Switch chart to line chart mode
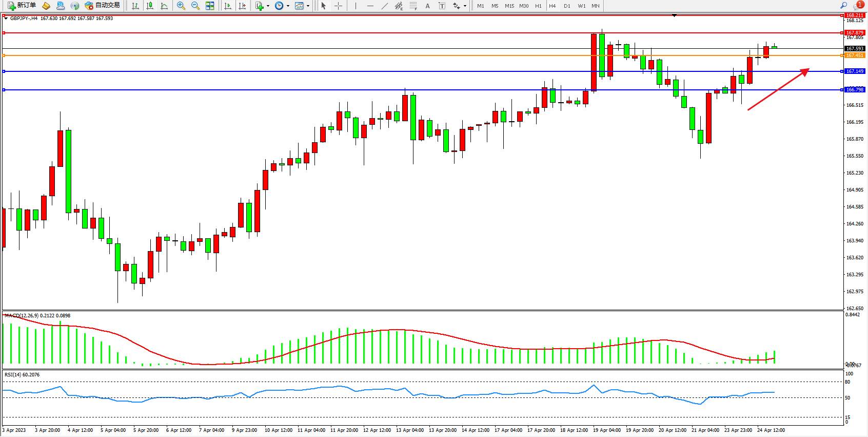This screenshot has width=868, height=437. coord(164,6)
